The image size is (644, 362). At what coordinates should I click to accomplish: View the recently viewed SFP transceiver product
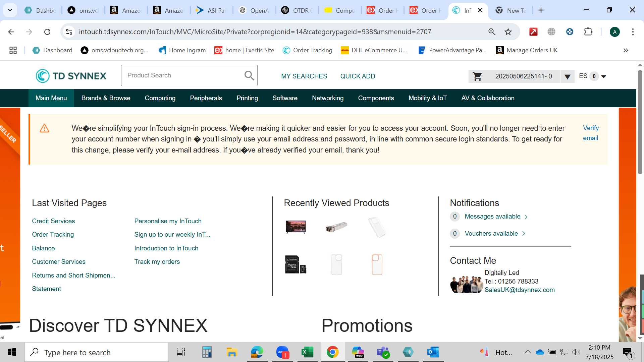(336, 227)
